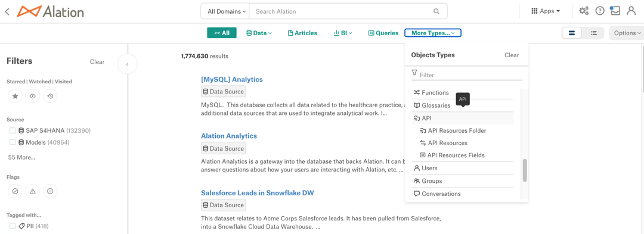The height and width of the screenshot is (234, 644).
Task: Click the back arrow beside Alation logo
Action: (7, 11)
